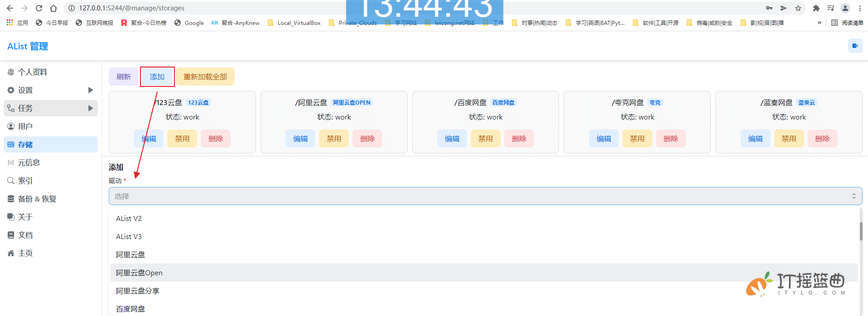Screen dimensions: 868x316
Task: Open 文档 in the sidebar
Action: coord(51,235)
